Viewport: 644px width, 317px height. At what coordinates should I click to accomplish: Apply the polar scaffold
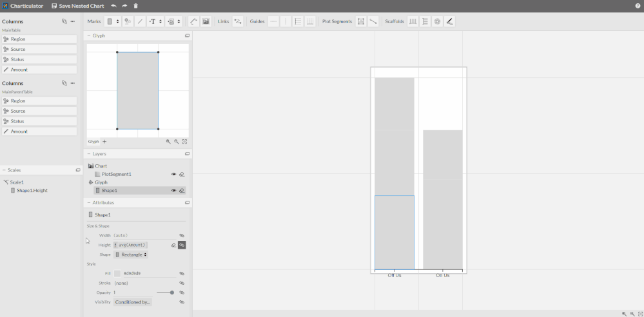(438, 21)
